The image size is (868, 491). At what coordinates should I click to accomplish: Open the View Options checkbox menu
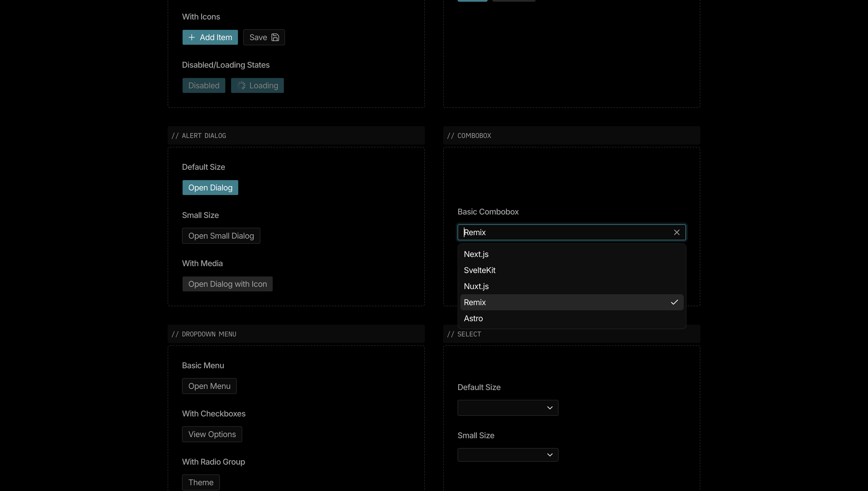(212, 434)
